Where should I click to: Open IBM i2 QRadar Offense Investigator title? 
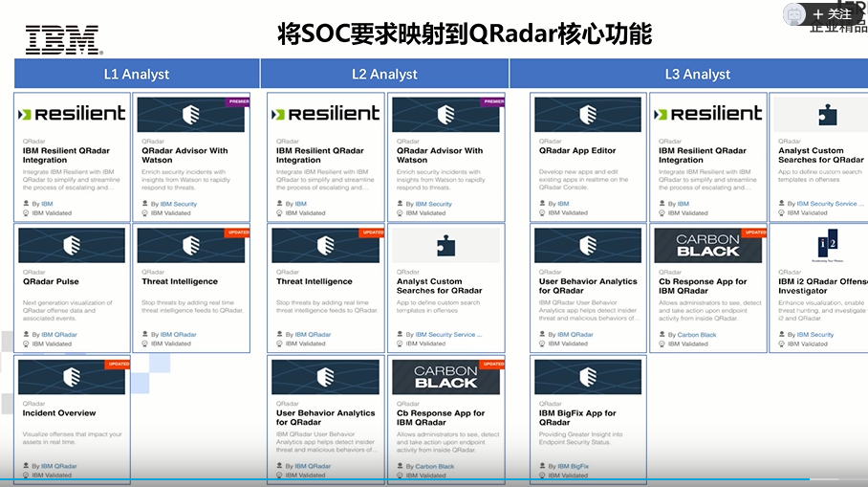tap(823, 286)
